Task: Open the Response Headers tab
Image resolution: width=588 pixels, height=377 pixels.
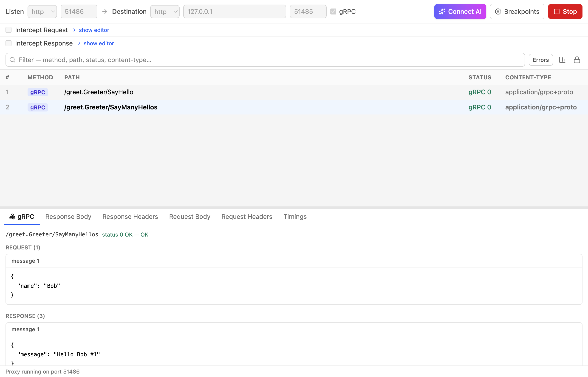Action: point(130,217)
